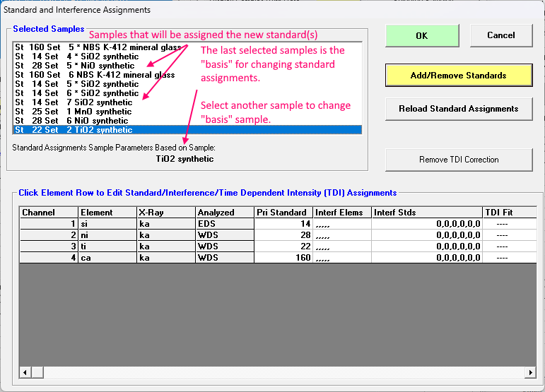The height and width of the screenshot is (392, 545).
Task: Click the si element row in grid
Action: pyautogui.click(x=106, y=224)
